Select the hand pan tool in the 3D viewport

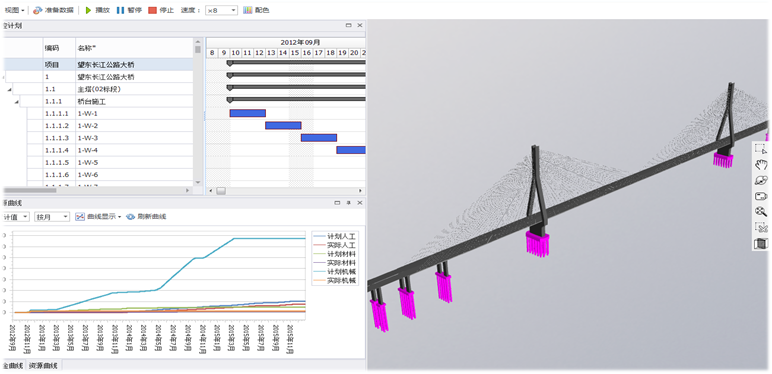tap(761, 164)
